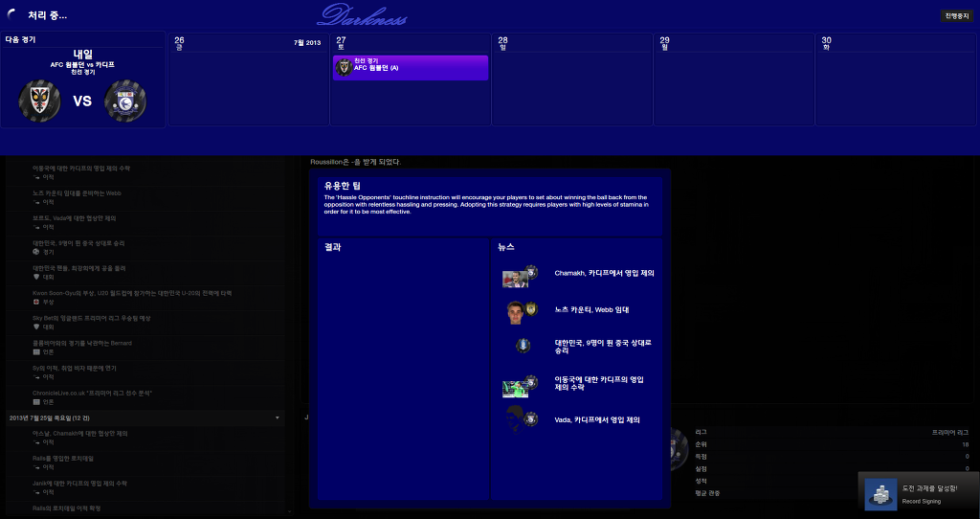Open news item '노츠 카운티, Webb 임대'
The image size is (980, 519).
click(x=591, y=309)
